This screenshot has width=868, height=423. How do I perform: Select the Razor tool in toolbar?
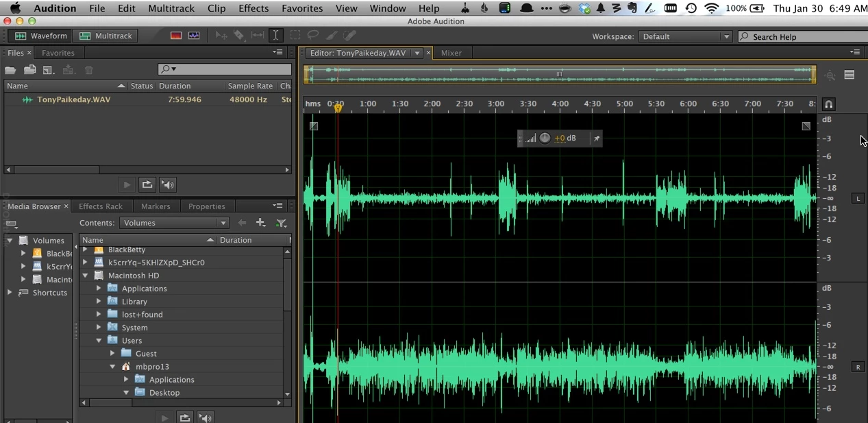click(239, 36)
